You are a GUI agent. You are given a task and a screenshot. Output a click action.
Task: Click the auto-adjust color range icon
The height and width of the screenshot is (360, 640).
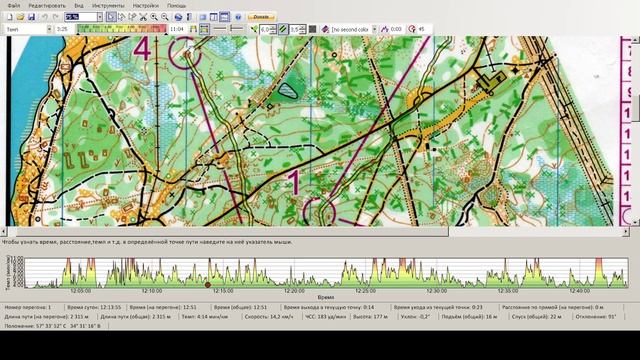(x=193, y=29)
